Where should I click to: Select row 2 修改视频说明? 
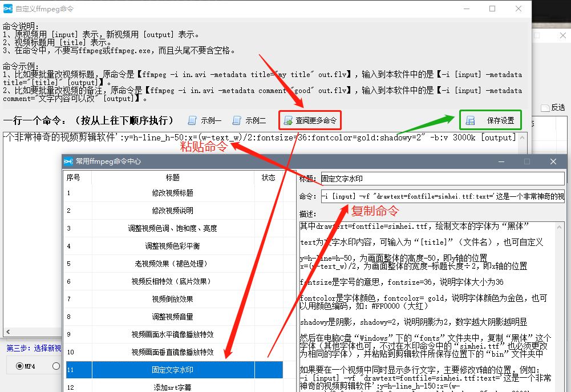174,211
